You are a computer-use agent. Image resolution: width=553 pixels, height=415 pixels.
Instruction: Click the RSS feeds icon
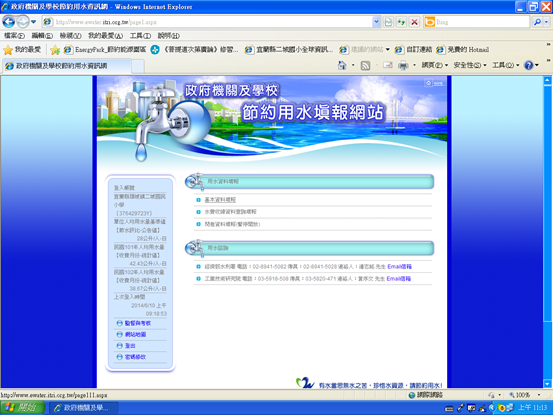point(365,66)
